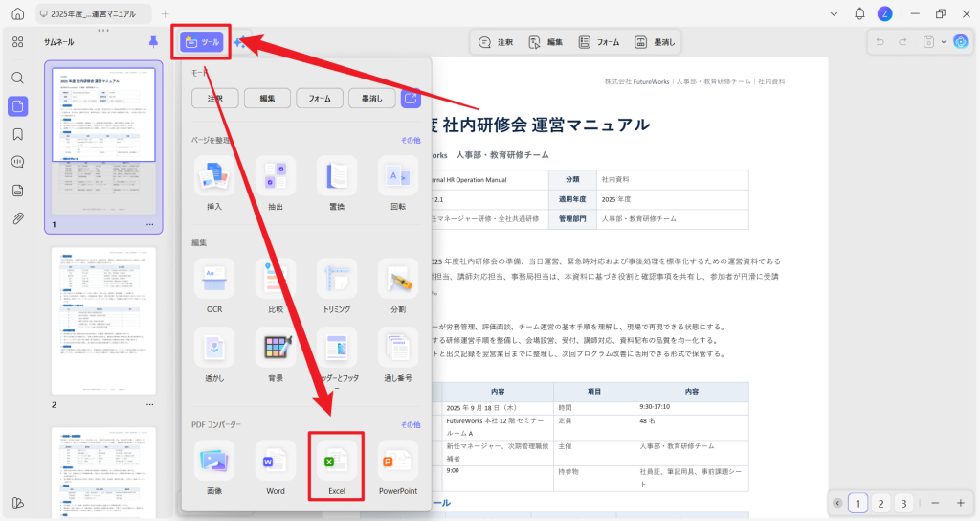Select the 2025年度 運営マニュアル document tab

coord(93,13)
